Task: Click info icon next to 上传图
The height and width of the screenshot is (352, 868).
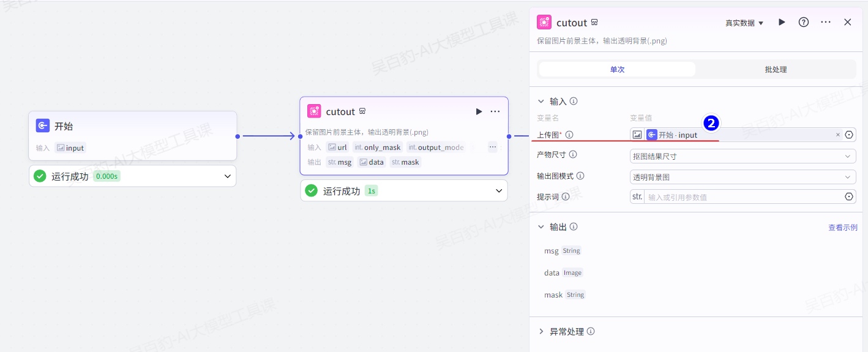Action: click(x=569, y=135)
